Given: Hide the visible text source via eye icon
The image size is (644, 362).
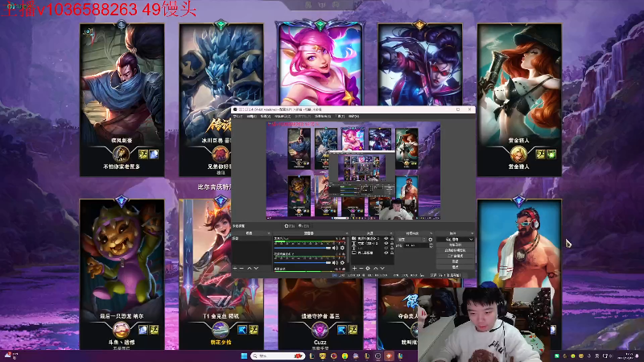Looking at the screenshot, I should pos(386,244).
